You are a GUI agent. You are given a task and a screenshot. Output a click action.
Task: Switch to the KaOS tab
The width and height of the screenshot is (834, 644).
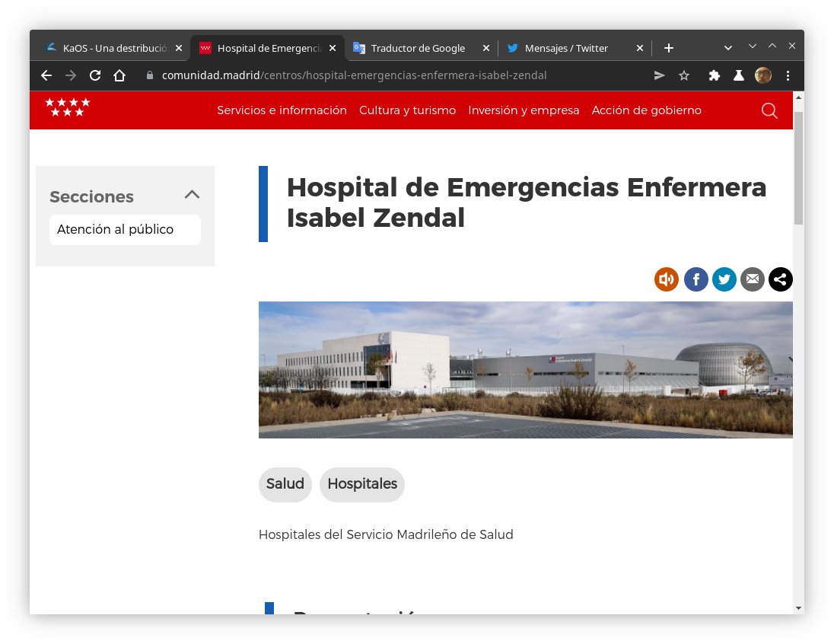coord(114,49)
